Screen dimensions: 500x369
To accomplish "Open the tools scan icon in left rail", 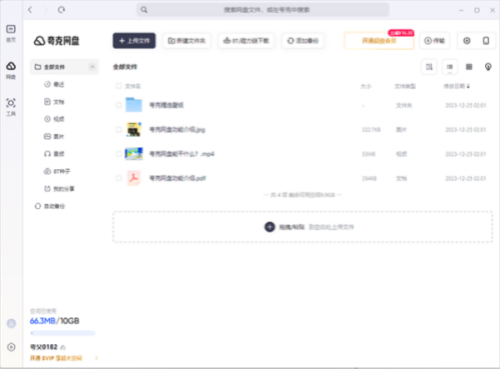I will [x=11, y=103].
